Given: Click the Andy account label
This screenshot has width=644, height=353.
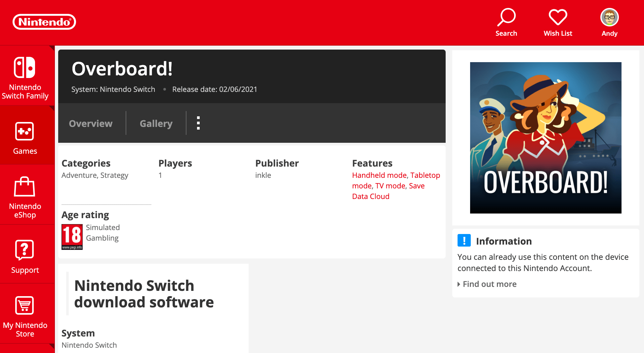Looking at the screenshot, I should [610, 33].
